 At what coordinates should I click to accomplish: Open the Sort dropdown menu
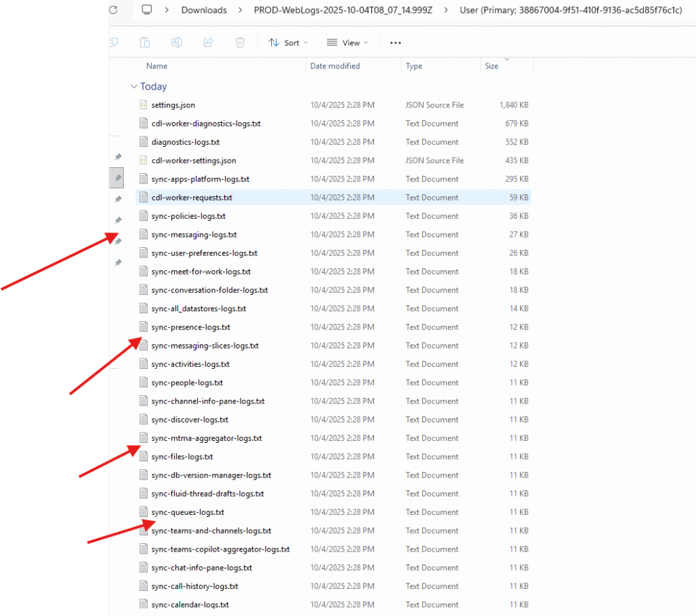pyautogui.click(x=288, y=42)
